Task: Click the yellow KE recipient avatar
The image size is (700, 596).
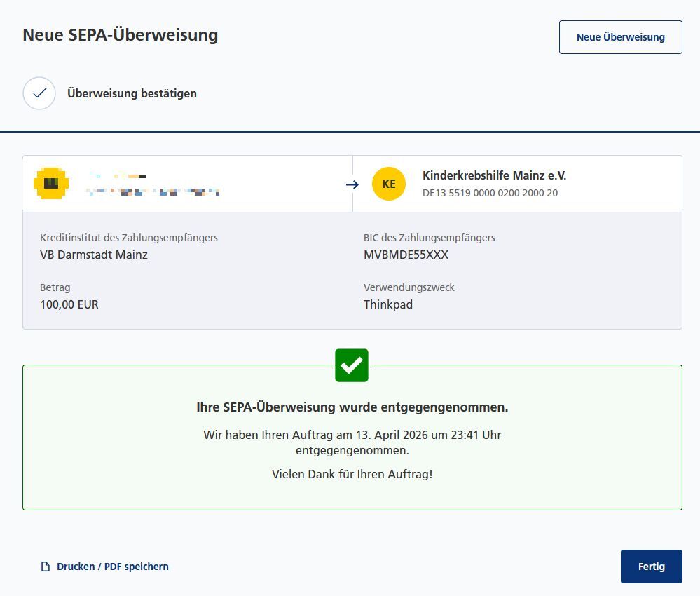Action: (x=389, y=184)
